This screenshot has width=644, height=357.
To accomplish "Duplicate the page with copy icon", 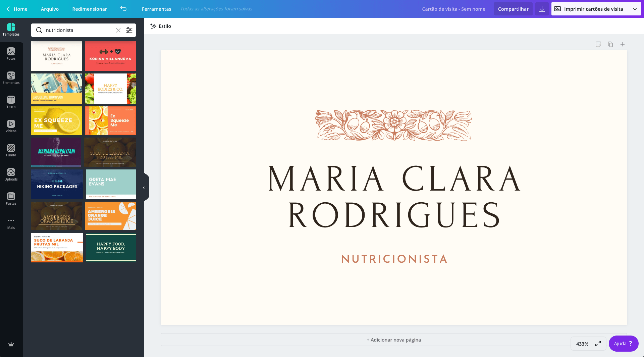I will (610, 44).
